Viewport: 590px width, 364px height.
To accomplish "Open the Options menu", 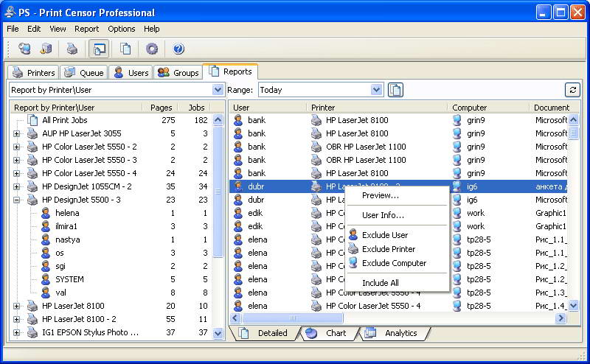I will point(121,29).
